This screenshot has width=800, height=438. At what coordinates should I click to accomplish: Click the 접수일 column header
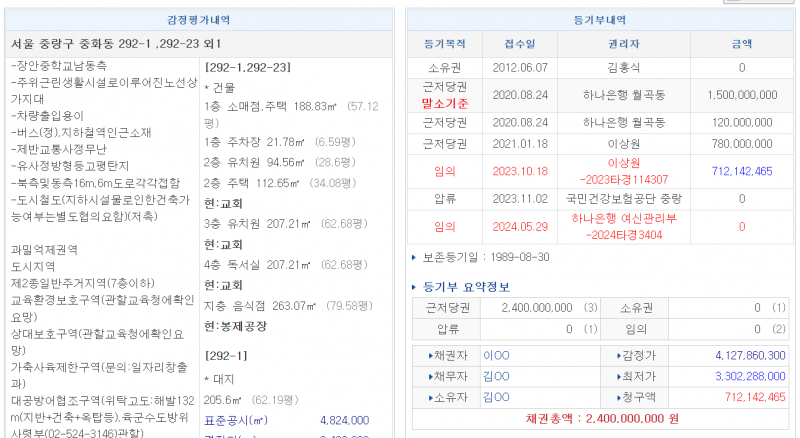(x=518, y=45)
